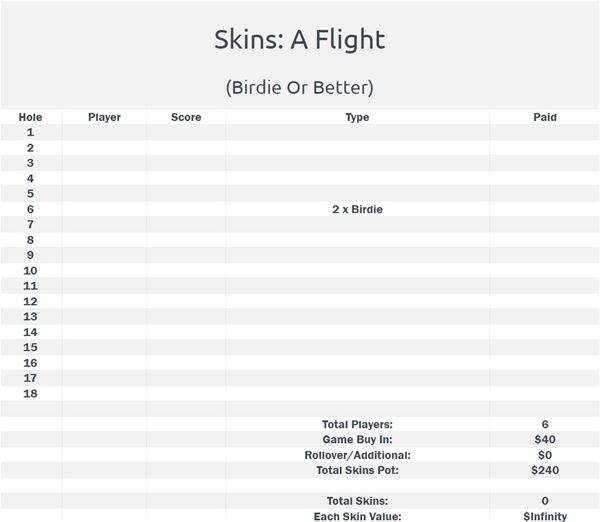This screenshot has height=522, width=600.
Task: Select hole 6 row number
Action: [x=30, y=209]
